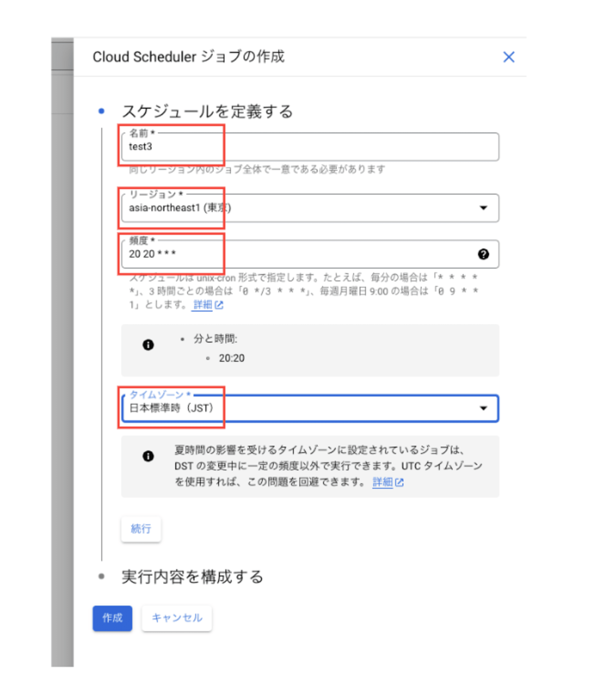Click the 作成 button

112,618
